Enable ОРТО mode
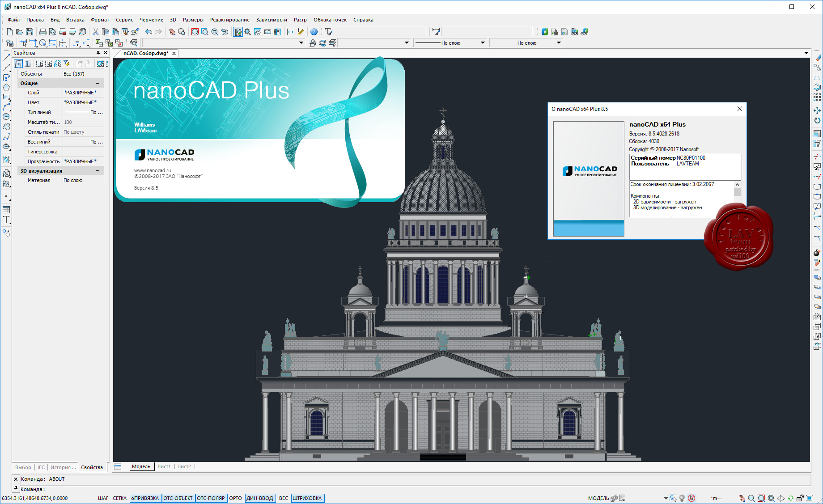The image size is (823, 504). point(235,498)
